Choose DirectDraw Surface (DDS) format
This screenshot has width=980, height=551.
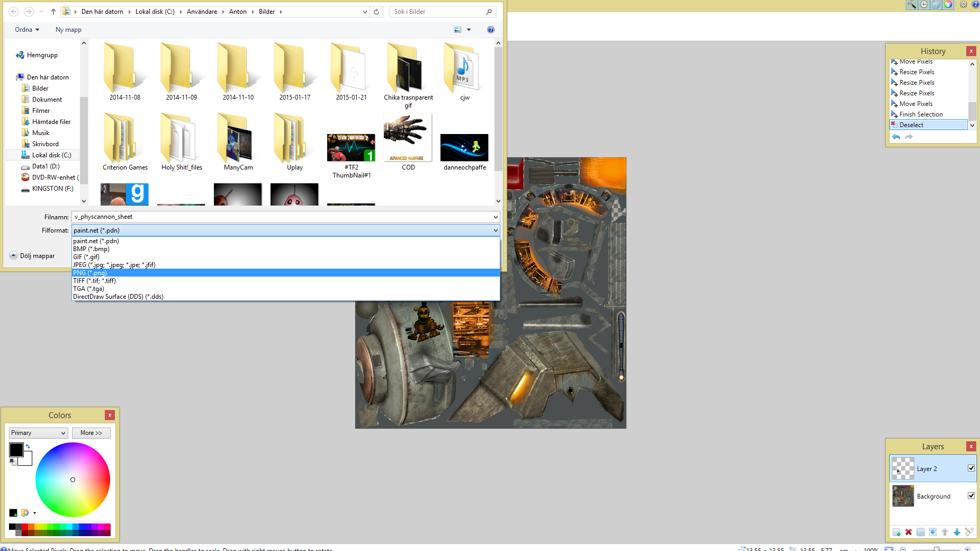(286, 297)
